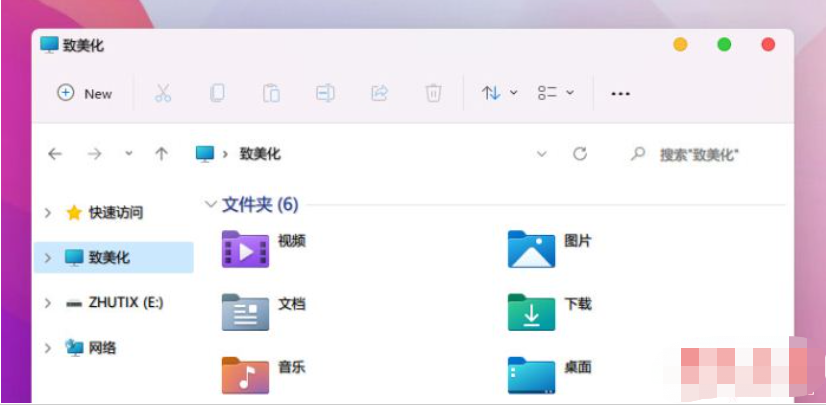This screenshot has width=826, height=406.
Task: Expand the 快速访问 tree node
Action: (x=48, y=213)
